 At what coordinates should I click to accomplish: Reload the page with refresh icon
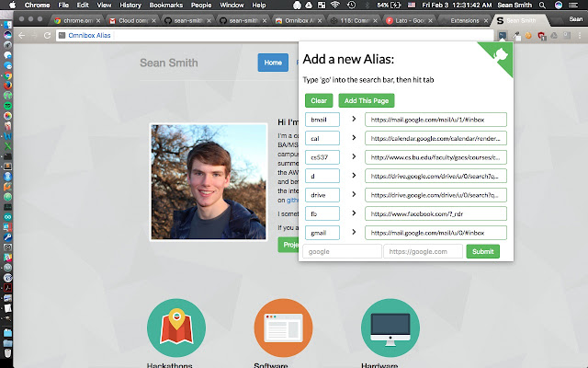(47, 35)
